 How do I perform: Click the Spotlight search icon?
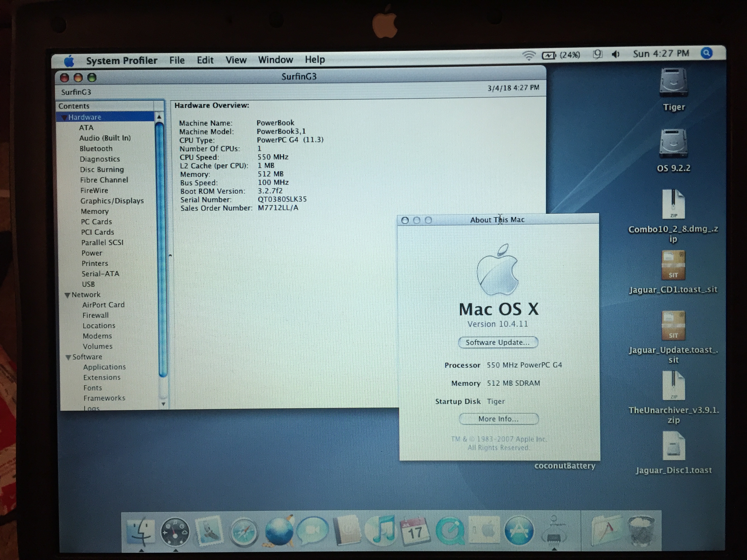click(706, 53)
